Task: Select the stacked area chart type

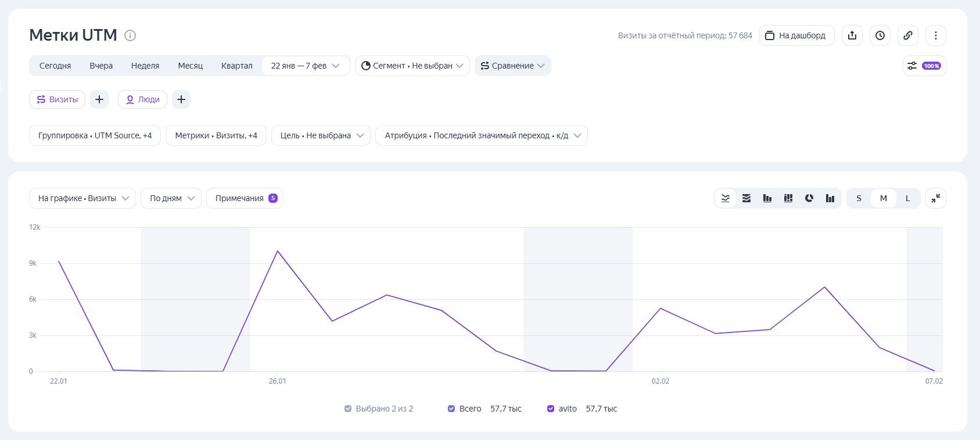Action: (746, 198)
